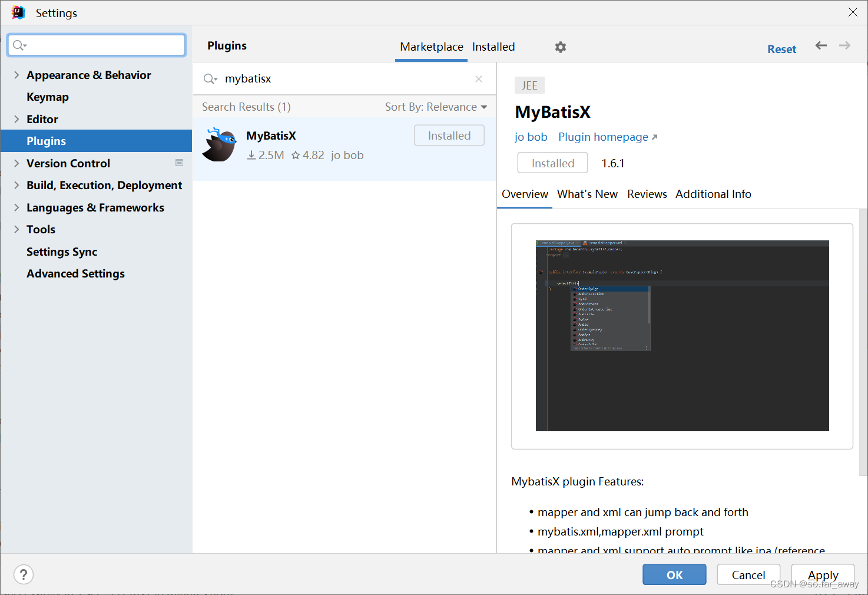Click the Reset link
868x595 pixels.
781,49
